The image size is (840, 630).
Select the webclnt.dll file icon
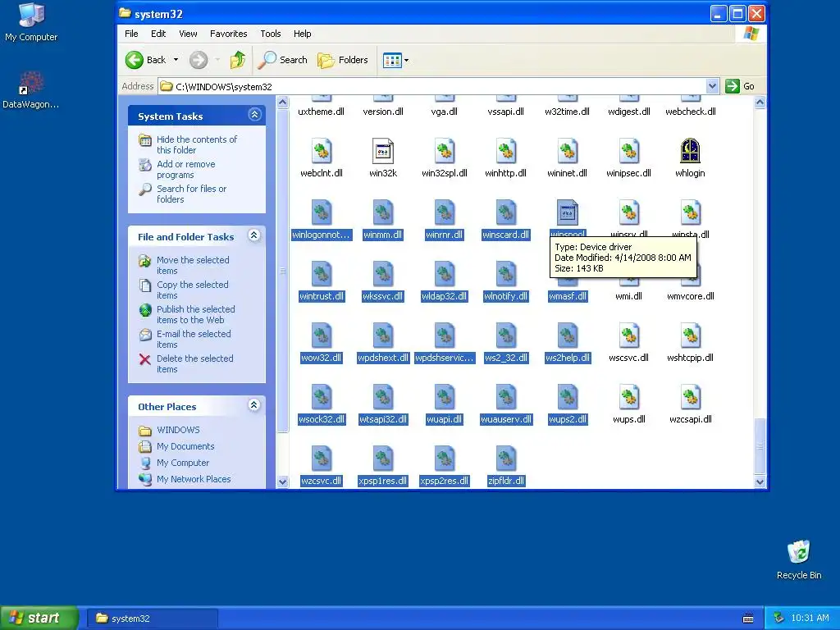pos(322,152)
